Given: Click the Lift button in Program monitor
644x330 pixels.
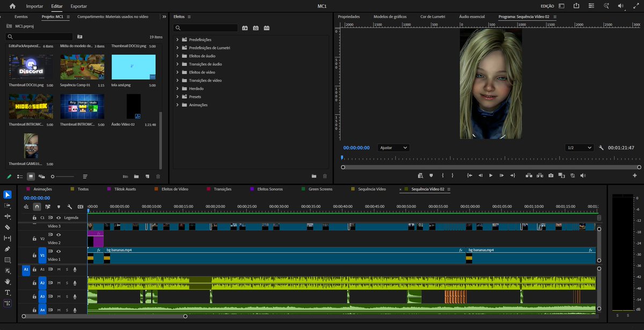Looking at the screenshot, I should [529, 175].
